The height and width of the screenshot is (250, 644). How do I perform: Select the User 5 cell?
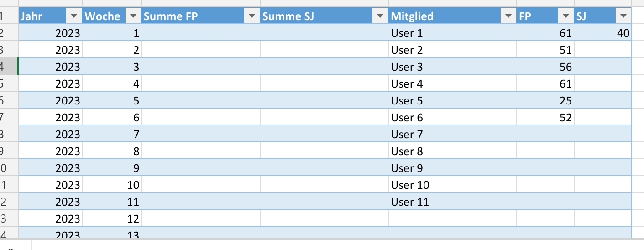(x=452, y=100)
